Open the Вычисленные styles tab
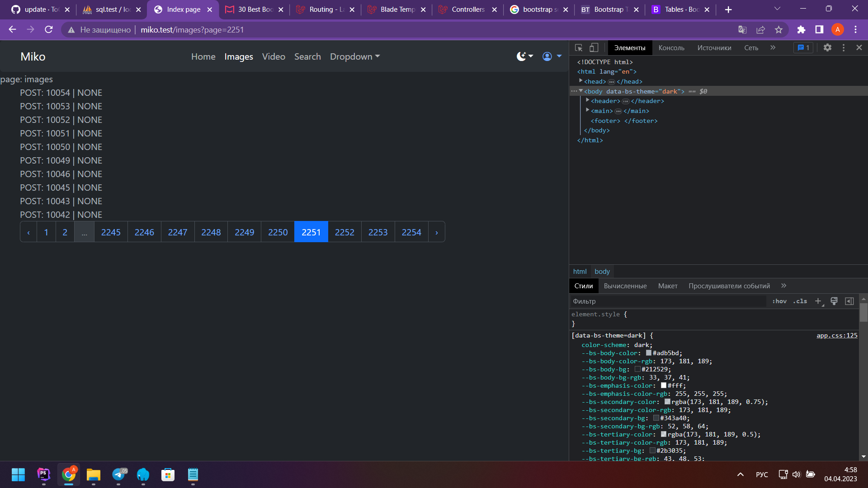The image size is (868, 488). click(x=625, y=286)
